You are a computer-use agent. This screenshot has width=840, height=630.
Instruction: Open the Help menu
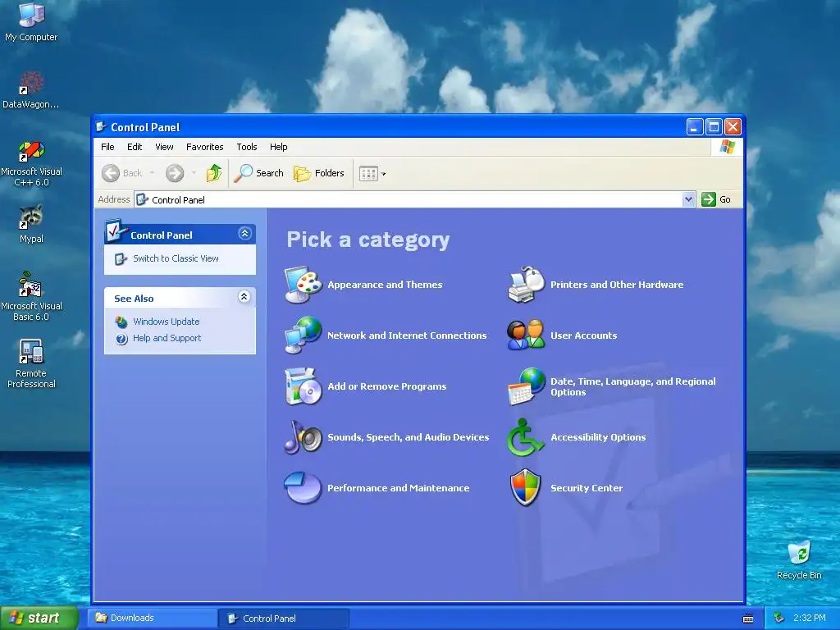click(x=279, y=147)
